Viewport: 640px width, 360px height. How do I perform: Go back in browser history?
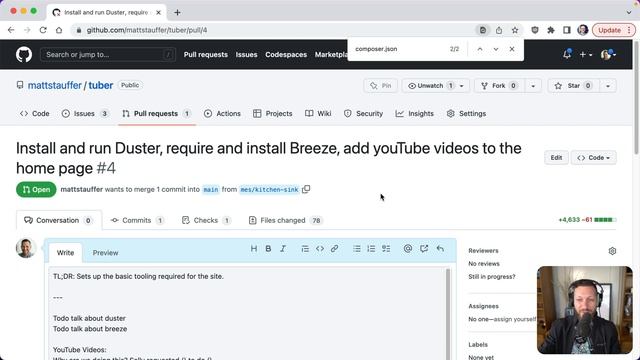coord(11,30)
